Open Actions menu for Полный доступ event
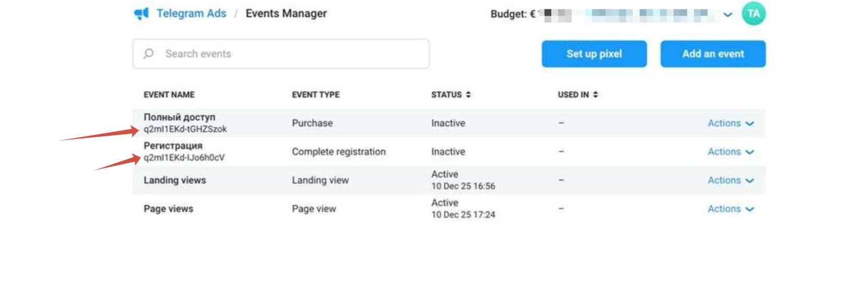The height and width of the screenshot is (306, 868). point(730,123)
